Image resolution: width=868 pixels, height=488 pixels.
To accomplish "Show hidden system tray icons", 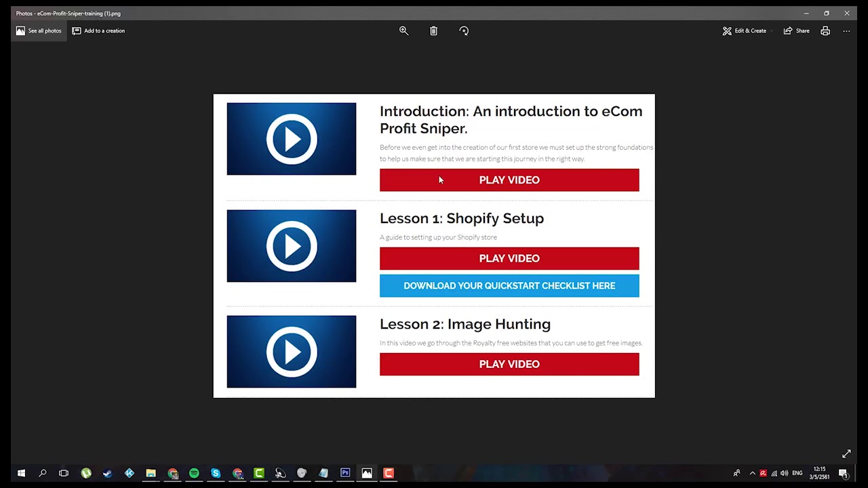I will click(752, 473).
